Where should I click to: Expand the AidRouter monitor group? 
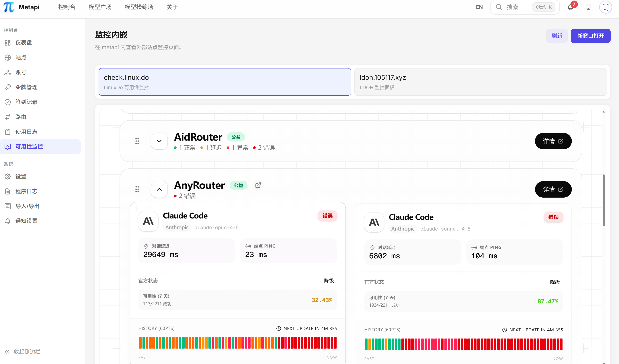pyautogui.click(x=159, y=141)
